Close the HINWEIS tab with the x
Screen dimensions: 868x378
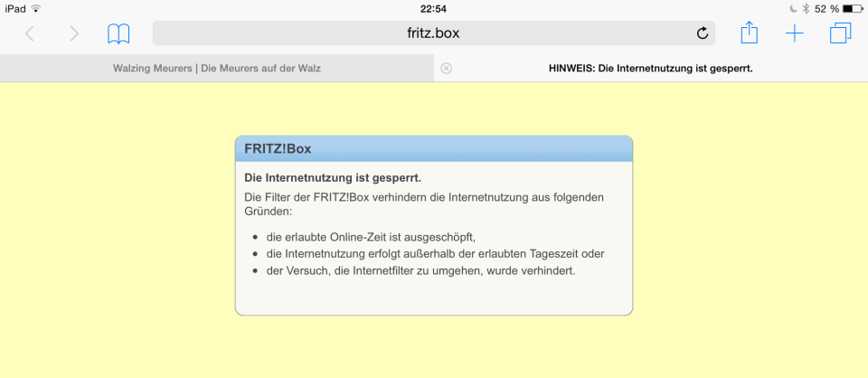point(446,68)
